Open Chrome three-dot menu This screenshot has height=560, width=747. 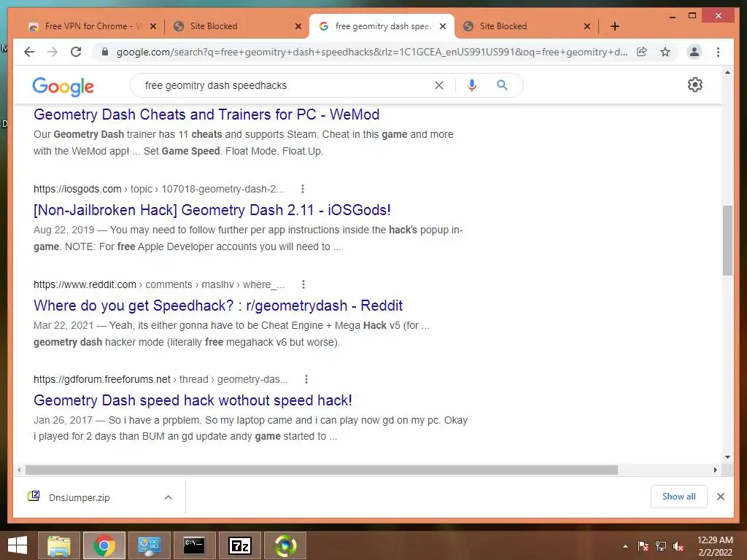click(x=718, y=52)
